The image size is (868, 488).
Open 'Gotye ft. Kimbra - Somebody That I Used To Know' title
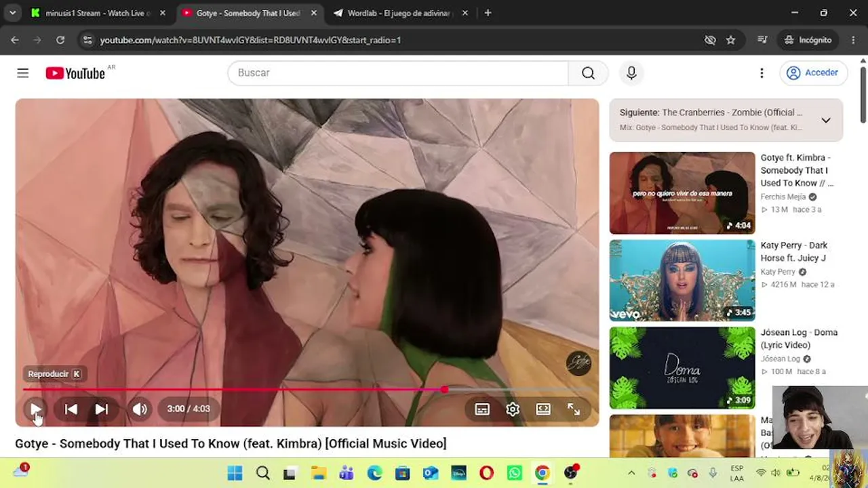click(x=797, y=170)
